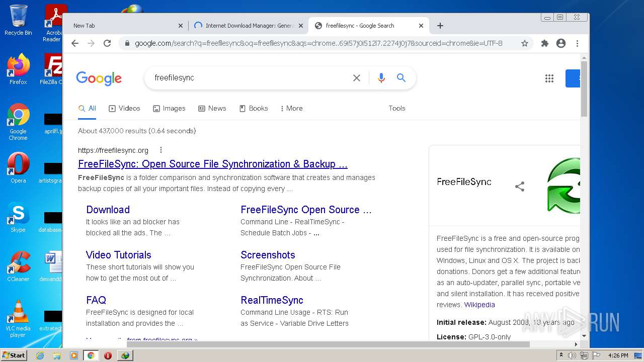
Task: Launch Firefox from the desktop
Action: tap(18, 69)
